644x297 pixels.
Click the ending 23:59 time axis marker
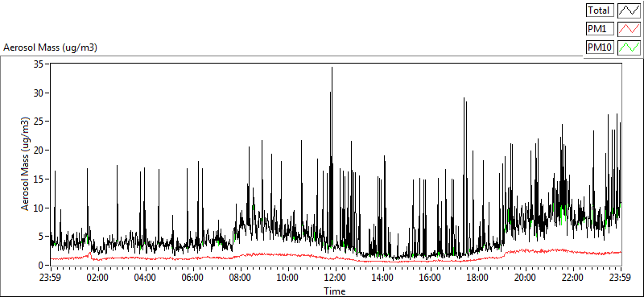[621, 278]
